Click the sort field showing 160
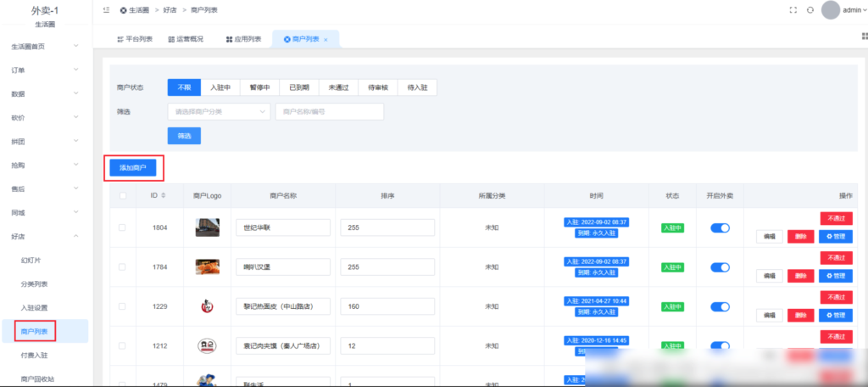 pos(387,306)
